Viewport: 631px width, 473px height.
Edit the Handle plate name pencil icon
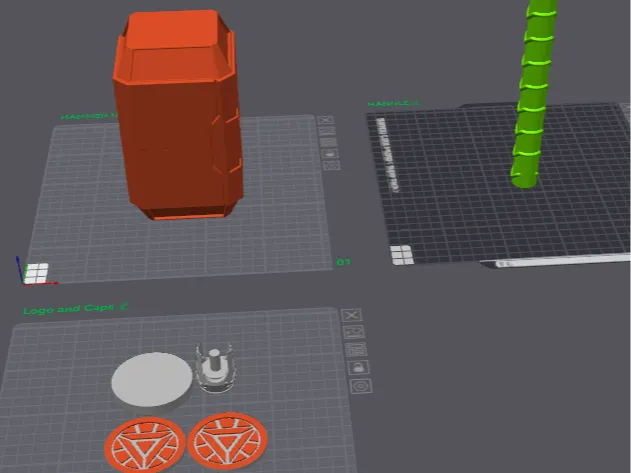416,103
